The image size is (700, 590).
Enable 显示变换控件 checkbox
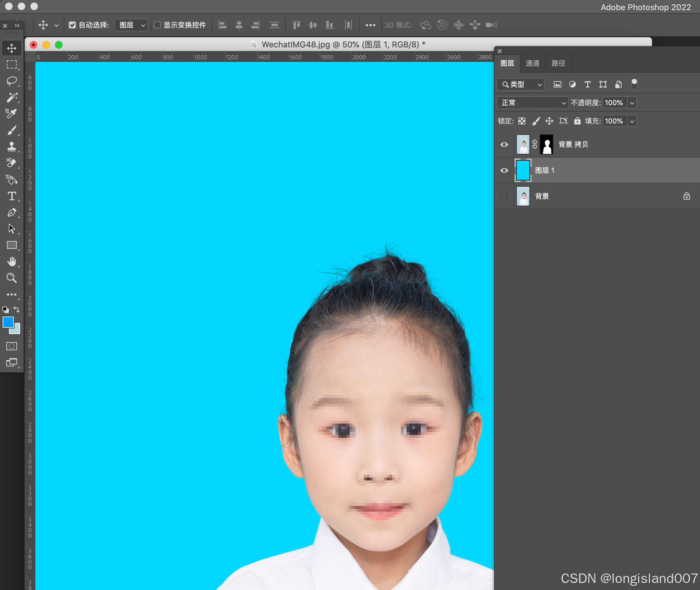[157, 25]
